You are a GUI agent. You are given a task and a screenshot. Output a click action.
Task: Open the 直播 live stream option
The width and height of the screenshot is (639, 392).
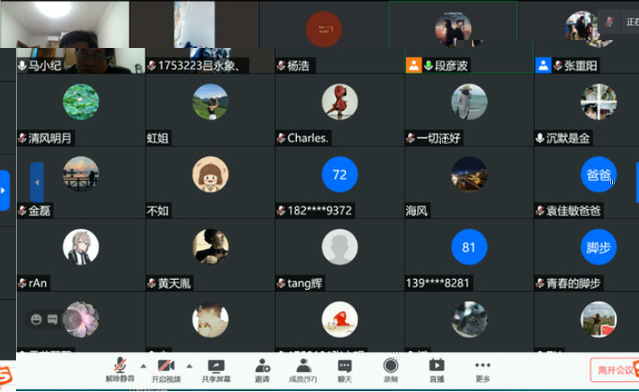click(x=436, y=370)
